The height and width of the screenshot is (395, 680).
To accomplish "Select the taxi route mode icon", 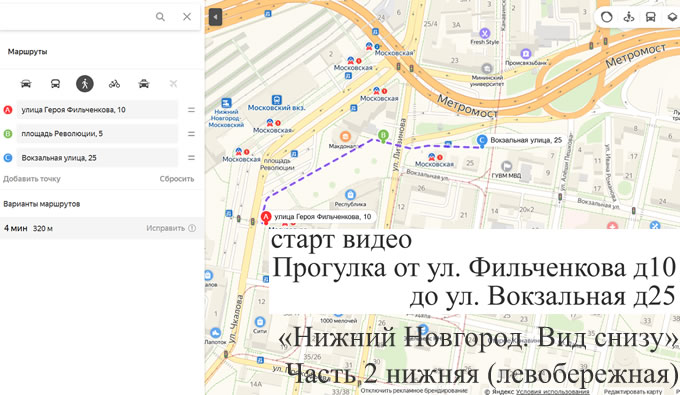I will click(x=144, y=84).
